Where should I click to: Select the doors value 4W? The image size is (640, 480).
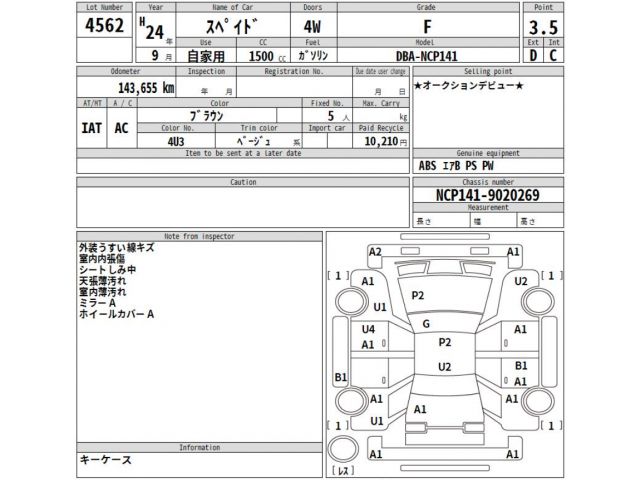point(312,27)
